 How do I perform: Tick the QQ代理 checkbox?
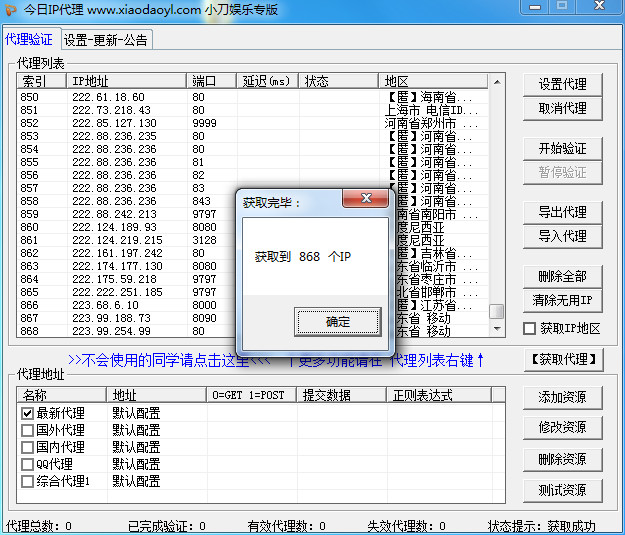[x=27, y=464]
